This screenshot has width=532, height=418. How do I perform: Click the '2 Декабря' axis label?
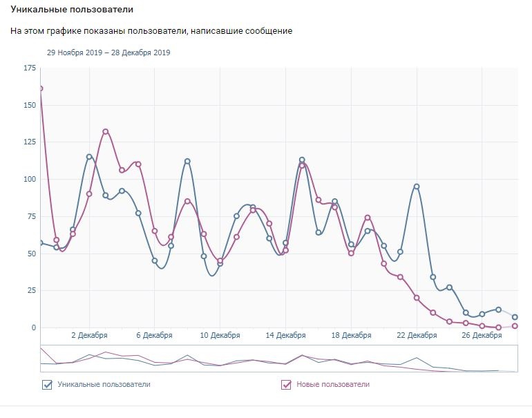point(89,336)
